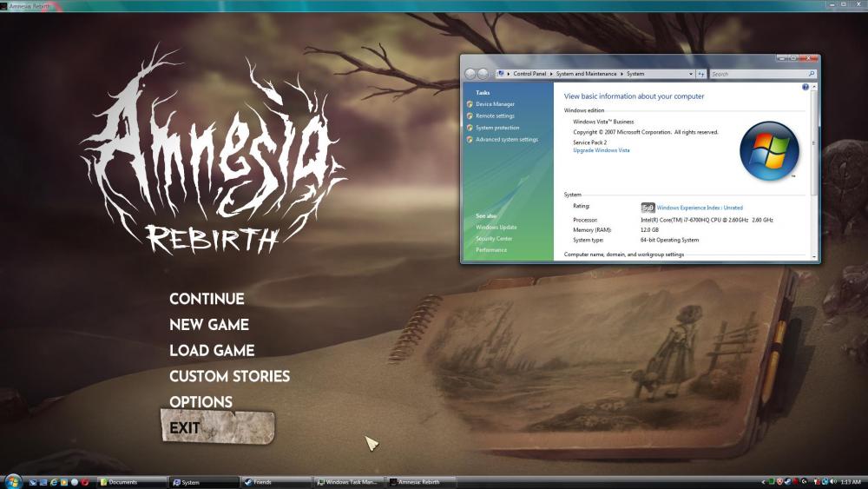Open the yellow media player Quick Launch icon
This screenshot has width=868, height=489.
[x=64, y=482]
